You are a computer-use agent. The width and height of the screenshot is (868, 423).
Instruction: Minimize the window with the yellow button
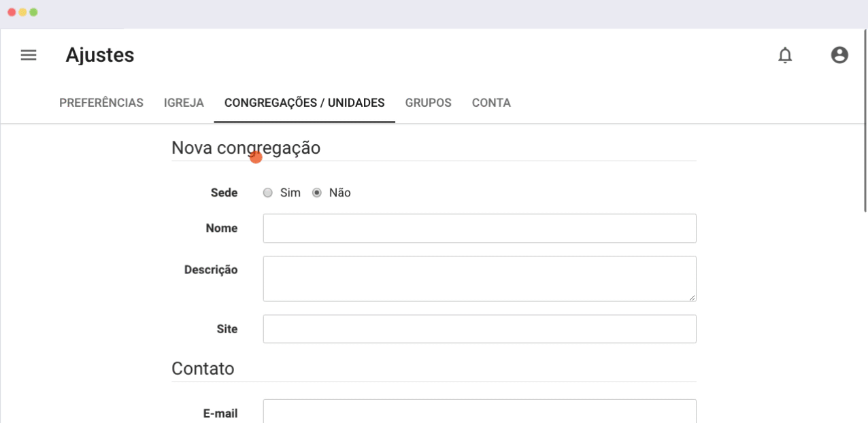click(22, 12)
